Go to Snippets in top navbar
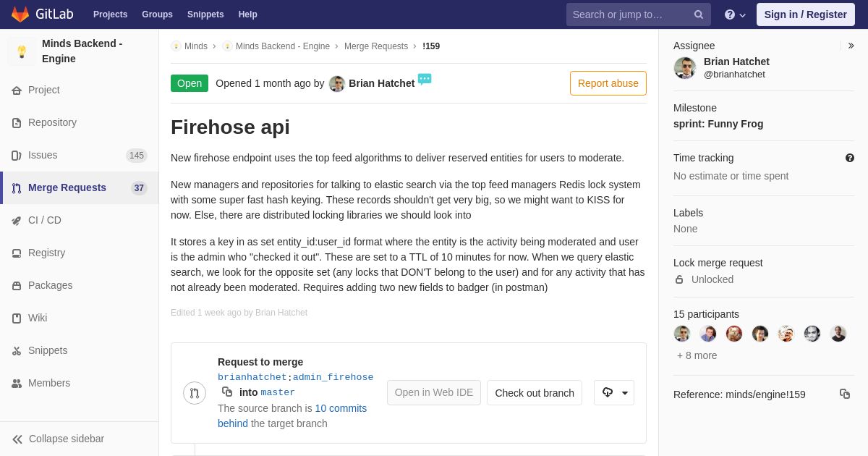The image size is (868, 456). (x=205, y=14)
